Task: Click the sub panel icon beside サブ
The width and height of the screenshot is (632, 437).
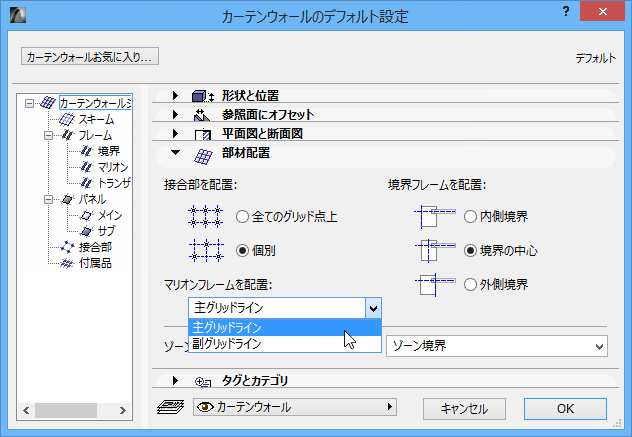Action: click(86, 231)
